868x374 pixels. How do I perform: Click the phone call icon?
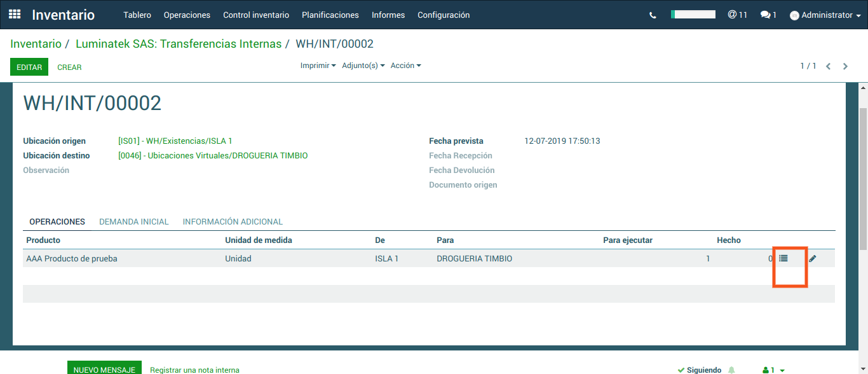pos(653,15)
